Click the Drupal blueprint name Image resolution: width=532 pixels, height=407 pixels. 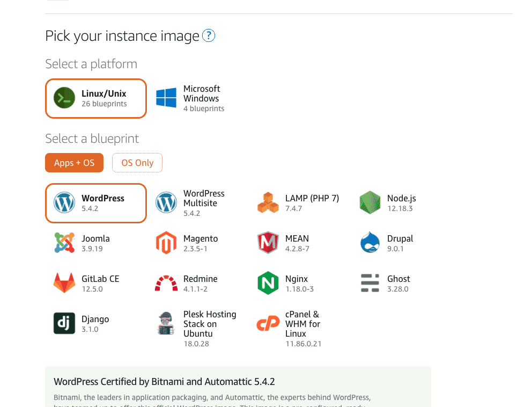pyautogui.click(x=401, y=238)
